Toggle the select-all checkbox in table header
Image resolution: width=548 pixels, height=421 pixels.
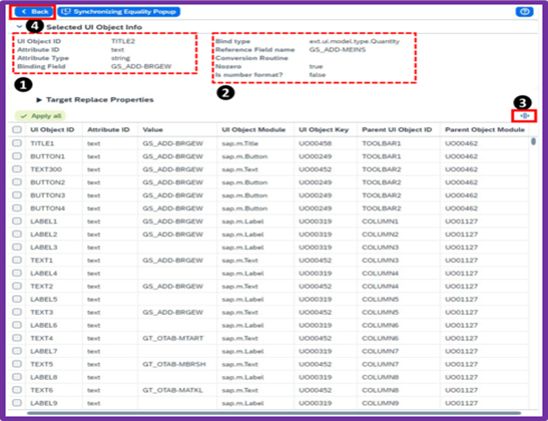point(17,130)
